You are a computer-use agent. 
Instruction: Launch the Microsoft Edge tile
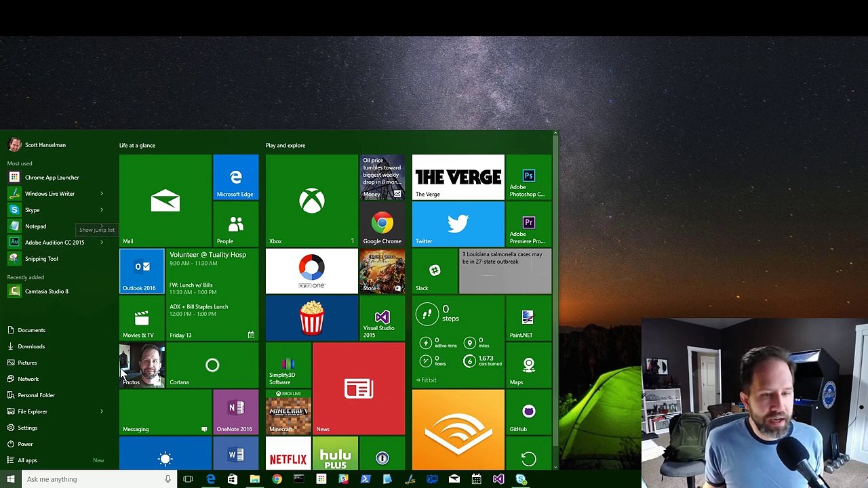[x=235, y=177]
